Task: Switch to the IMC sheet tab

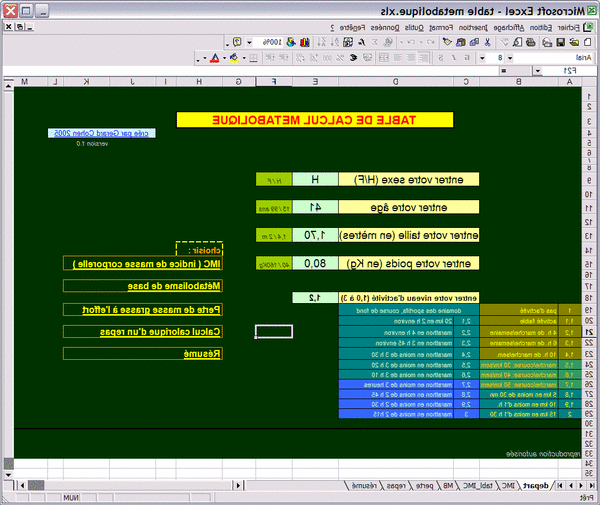Action: pos(508,486)
